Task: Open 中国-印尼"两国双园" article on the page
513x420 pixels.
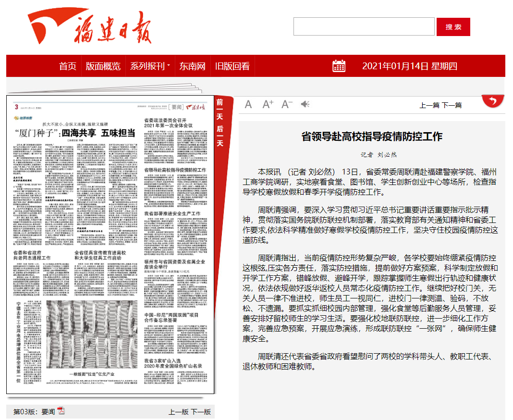Action: (171, 317)
